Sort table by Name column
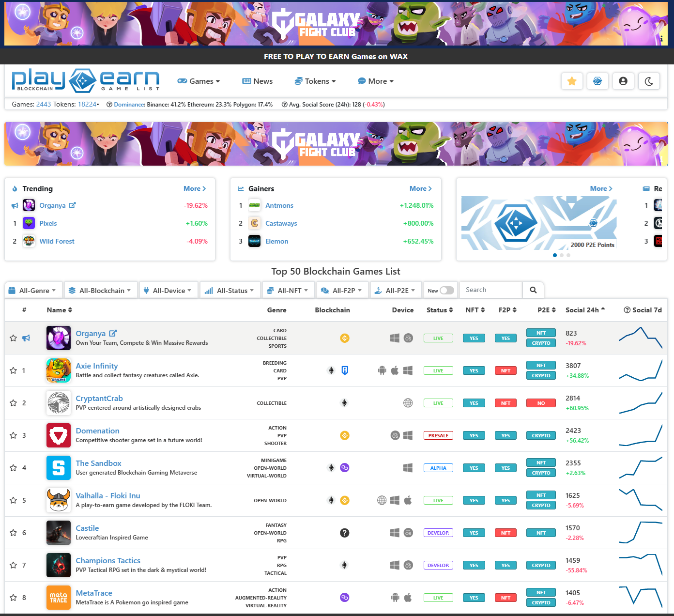Viewport: 674px width, 616px height. pyautogui.click(x=60, y=310)
